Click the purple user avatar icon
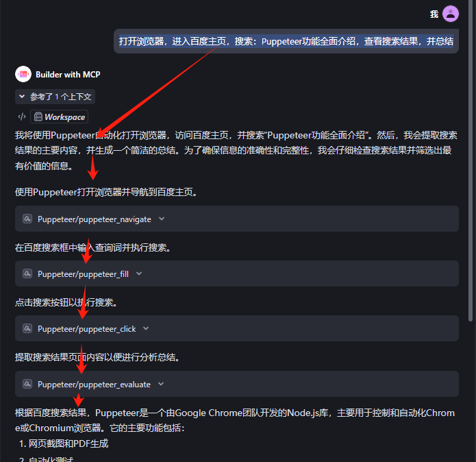This screenshot has width=476, height=462. (451, 14)
